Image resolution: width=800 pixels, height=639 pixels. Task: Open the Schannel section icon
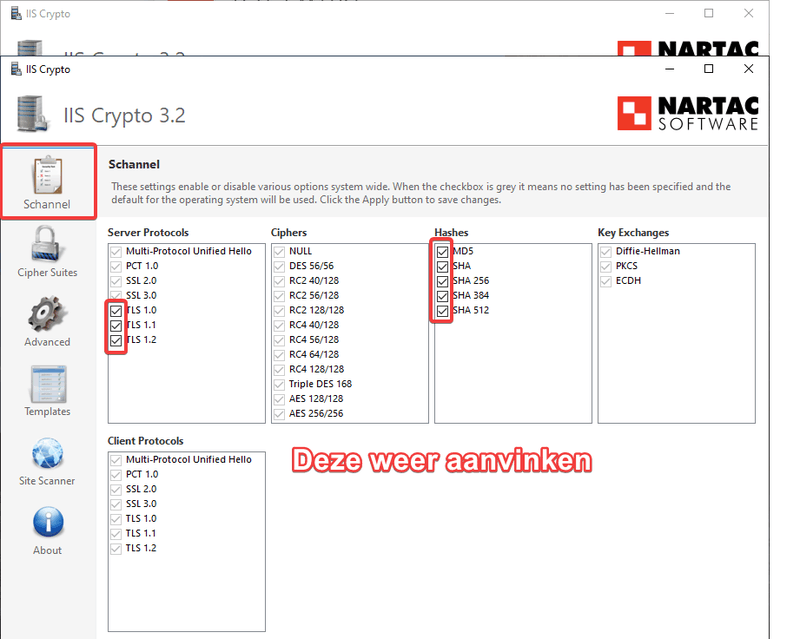tap(47, 175)
